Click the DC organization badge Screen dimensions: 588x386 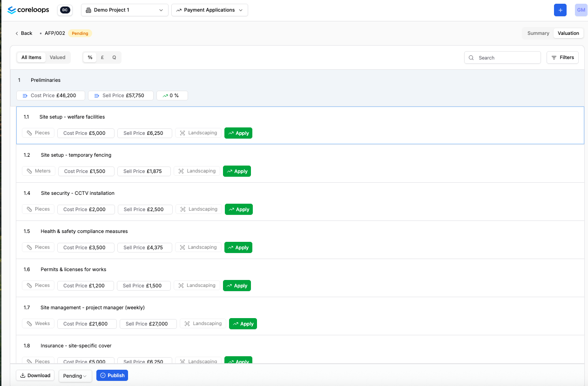tap(65, 10)
